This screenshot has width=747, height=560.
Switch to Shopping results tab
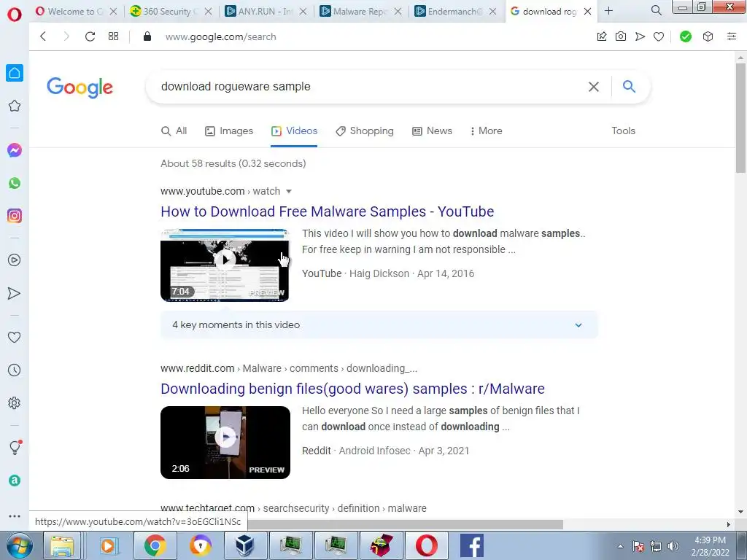[365, 131]
